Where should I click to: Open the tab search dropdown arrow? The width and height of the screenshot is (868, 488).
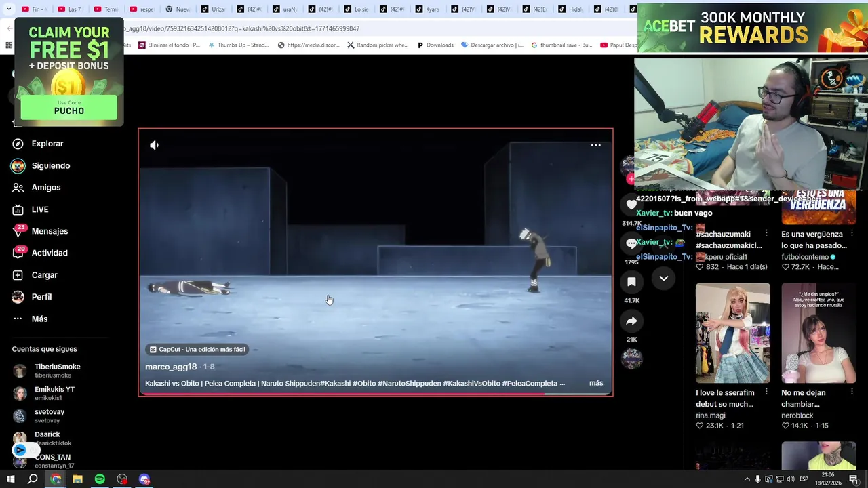pos(8,9)
